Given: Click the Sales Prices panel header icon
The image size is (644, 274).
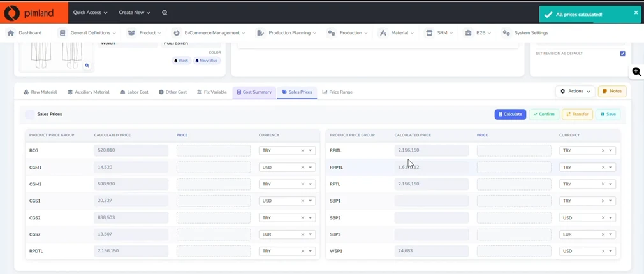Looking at the screenshot, I should tap(29, 115).
